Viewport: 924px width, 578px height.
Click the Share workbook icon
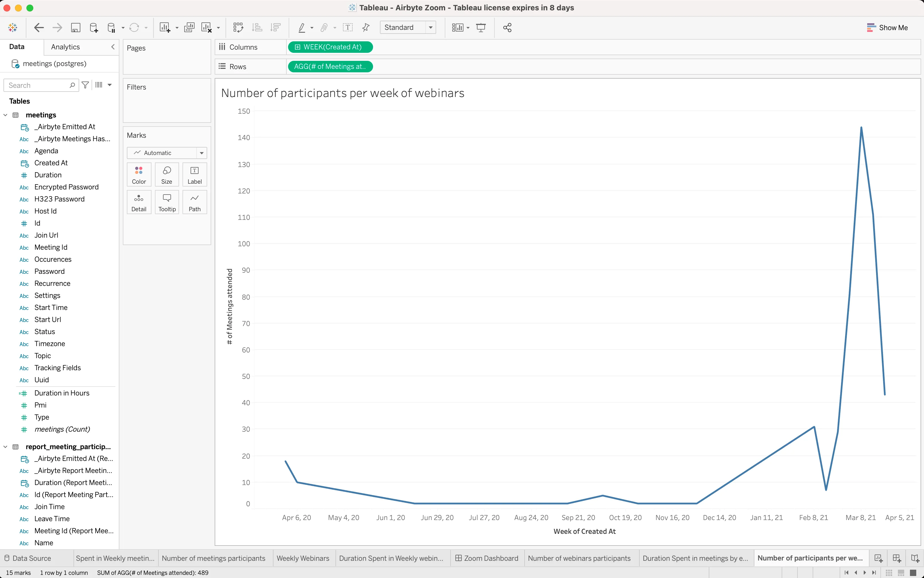click(507, 28)
